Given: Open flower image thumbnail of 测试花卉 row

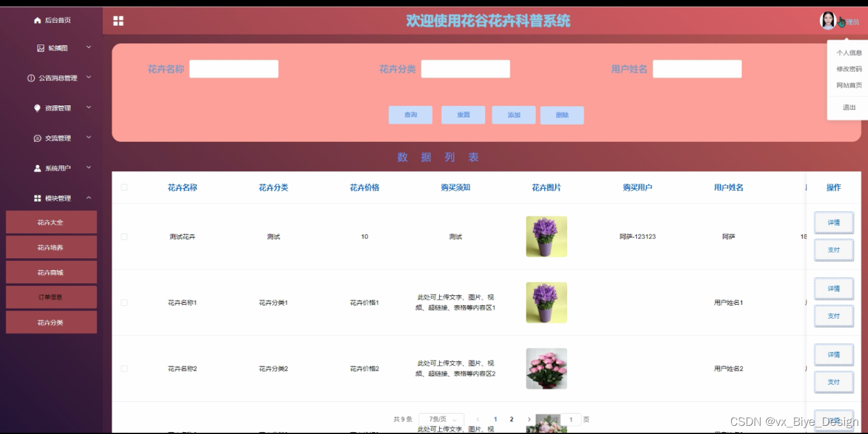Looking at the screenshot, I should click(x=546, y=236).
